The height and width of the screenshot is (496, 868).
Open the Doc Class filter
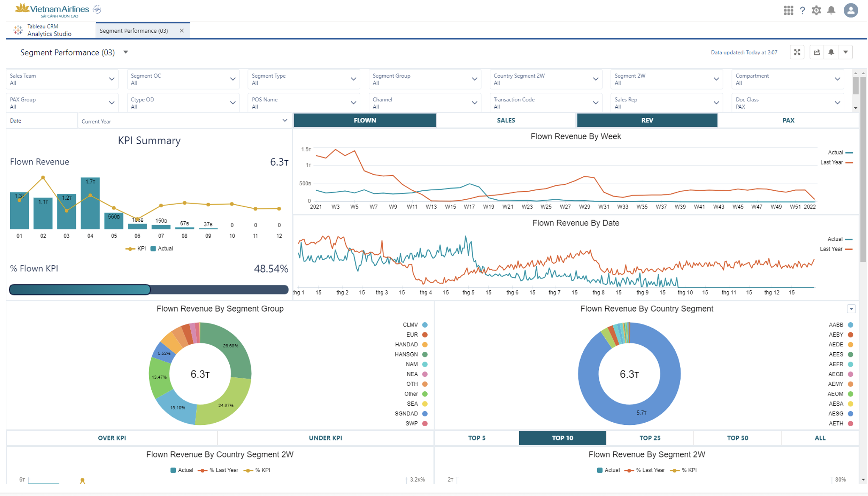click(x=788, y=103)
